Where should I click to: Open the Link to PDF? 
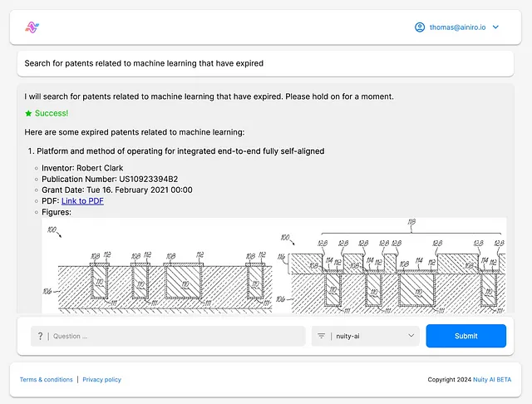[82, 201]
